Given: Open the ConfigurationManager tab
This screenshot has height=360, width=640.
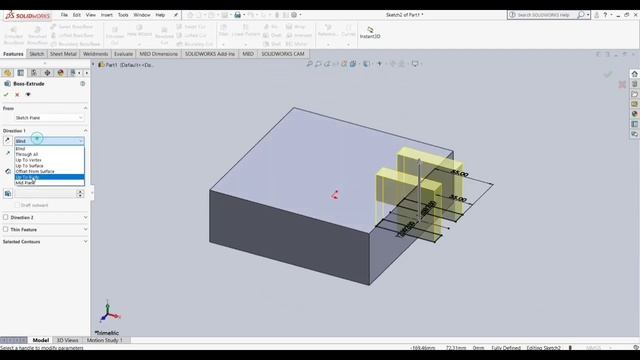Looking at the screenshot, I should 34,73.
